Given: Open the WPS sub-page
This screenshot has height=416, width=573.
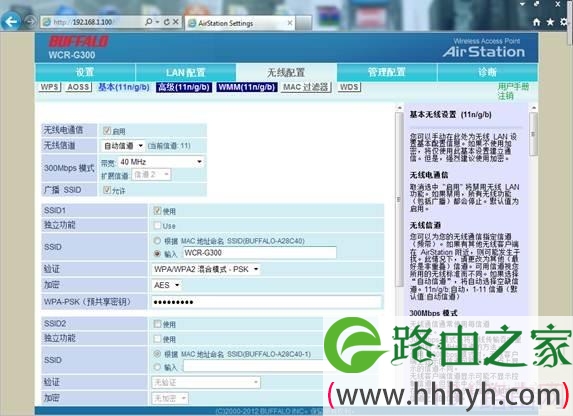Looking at the screenshot, I should 49,87.
